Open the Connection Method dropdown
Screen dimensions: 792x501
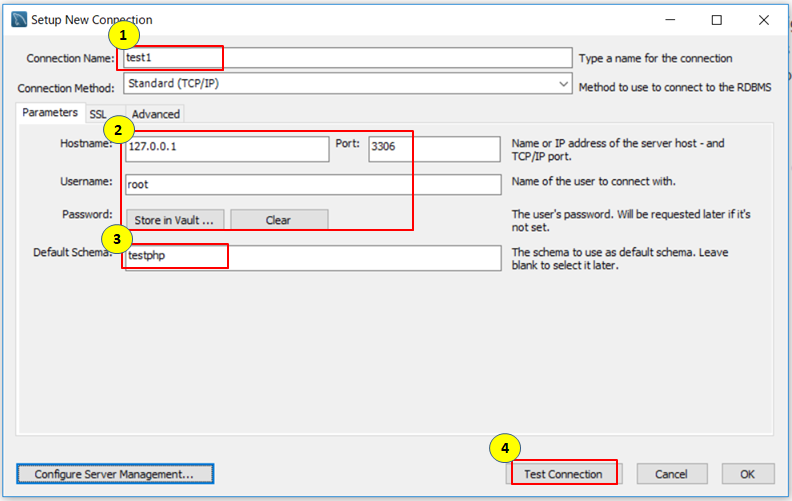348,84
